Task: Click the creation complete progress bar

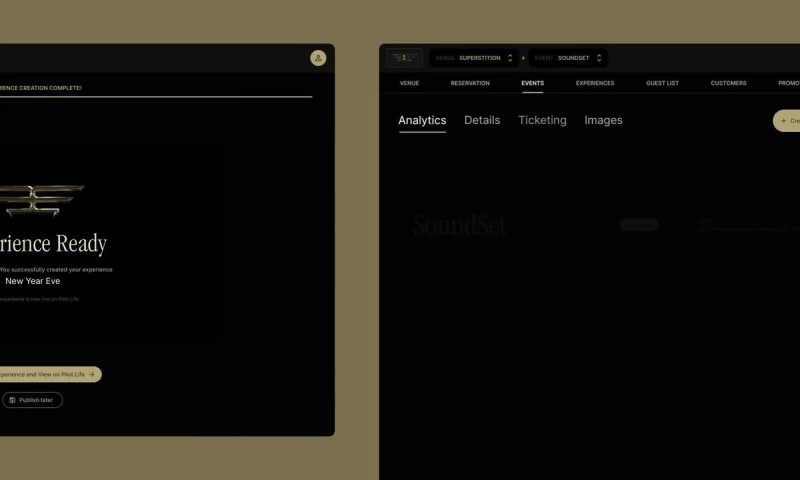Action: [156, 96]
